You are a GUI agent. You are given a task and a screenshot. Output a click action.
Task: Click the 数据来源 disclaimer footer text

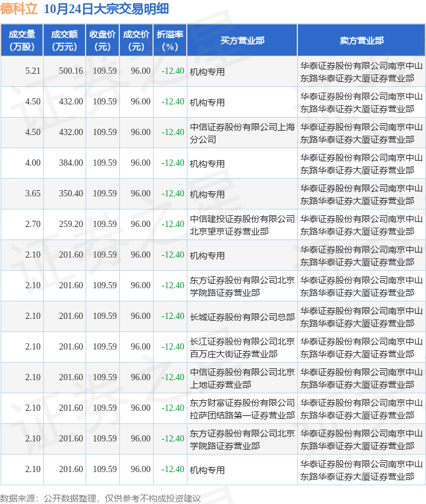(x=101, y=498)
